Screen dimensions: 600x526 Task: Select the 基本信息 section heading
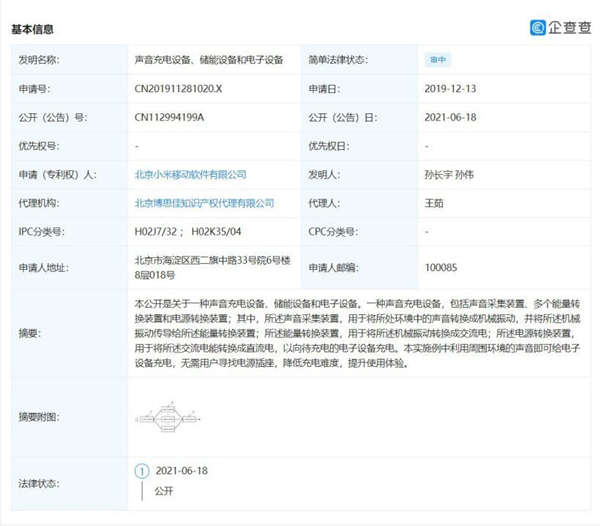[32, 29]
